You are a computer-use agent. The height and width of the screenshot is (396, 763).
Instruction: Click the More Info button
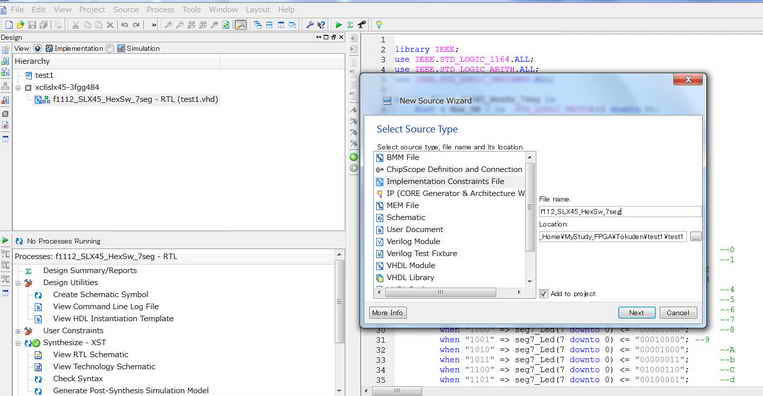point(387,313)
